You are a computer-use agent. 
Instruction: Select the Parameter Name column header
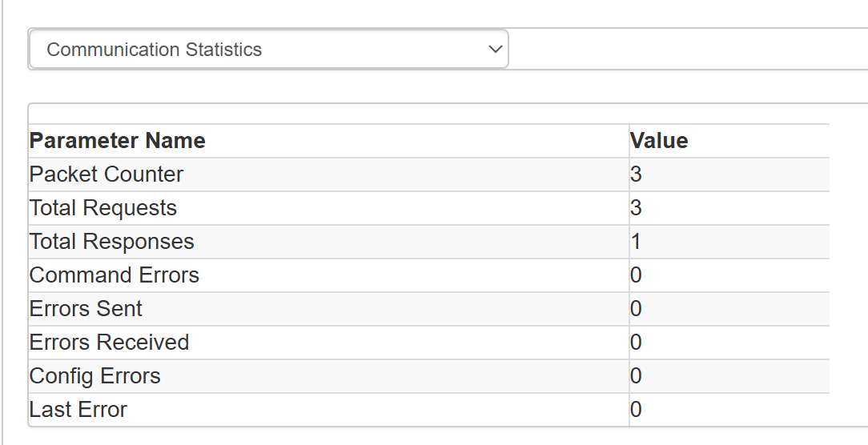pyautogui.click(x=118, y=141)
